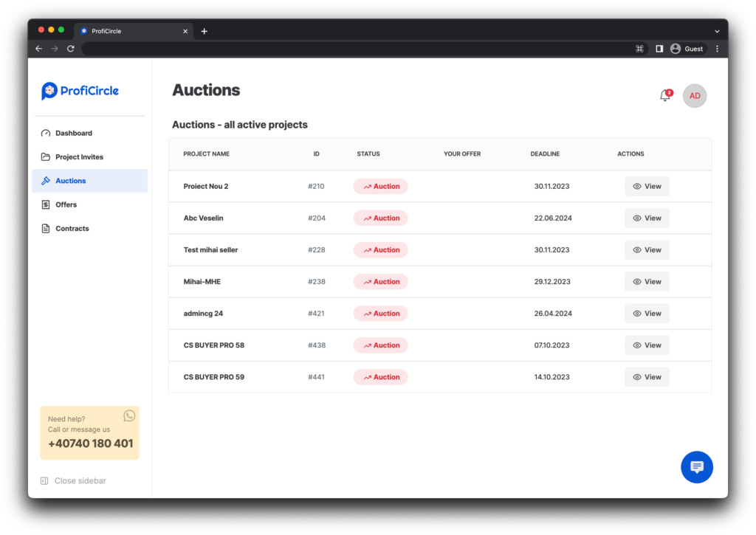Select the CS BUYER PRO 59 name
Image resolution: width=756 pixels, height=535 pixels.
(214, 377)
